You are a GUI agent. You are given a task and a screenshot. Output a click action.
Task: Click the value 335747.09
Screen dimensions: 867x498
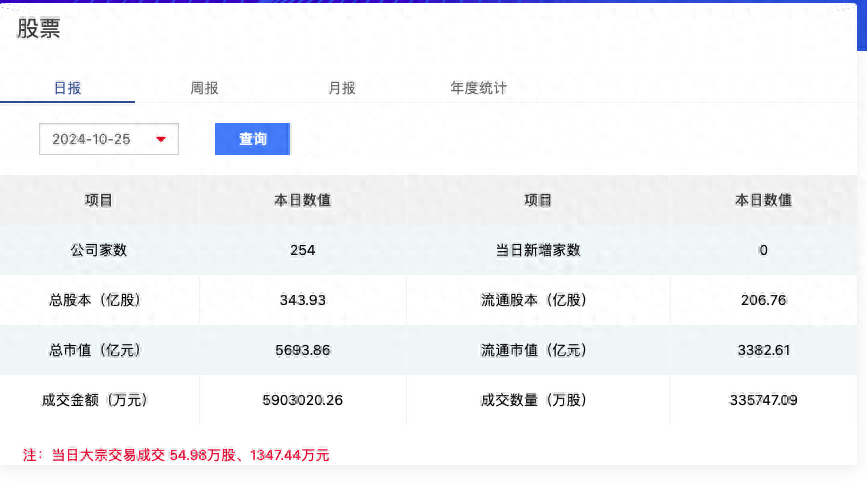click(763, 400)
